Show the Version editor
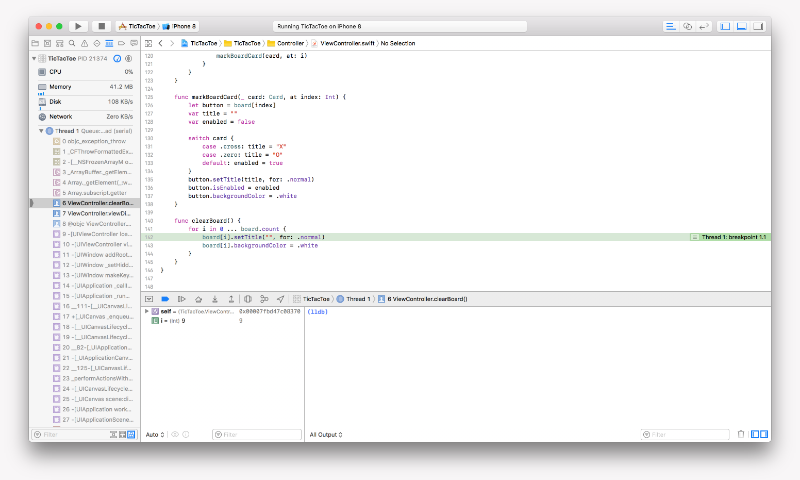 tap(704, 26)
